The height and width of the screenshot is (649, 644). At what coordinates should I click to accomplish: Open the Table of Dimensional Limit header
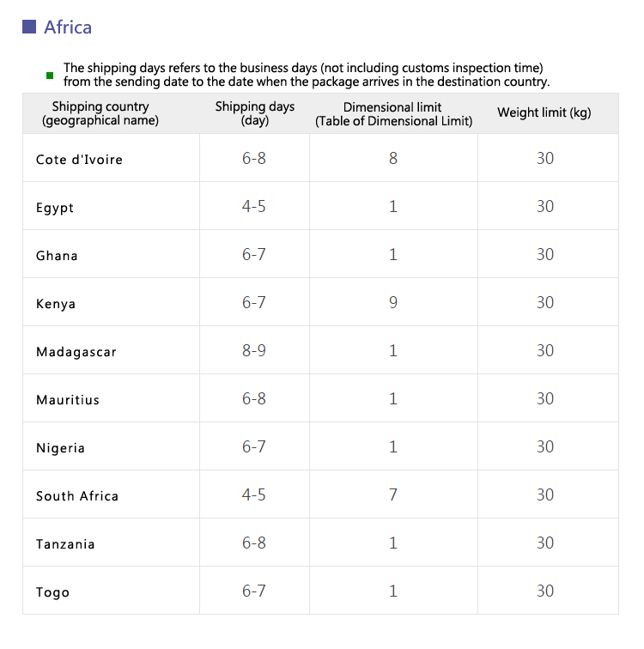point(393,114)
